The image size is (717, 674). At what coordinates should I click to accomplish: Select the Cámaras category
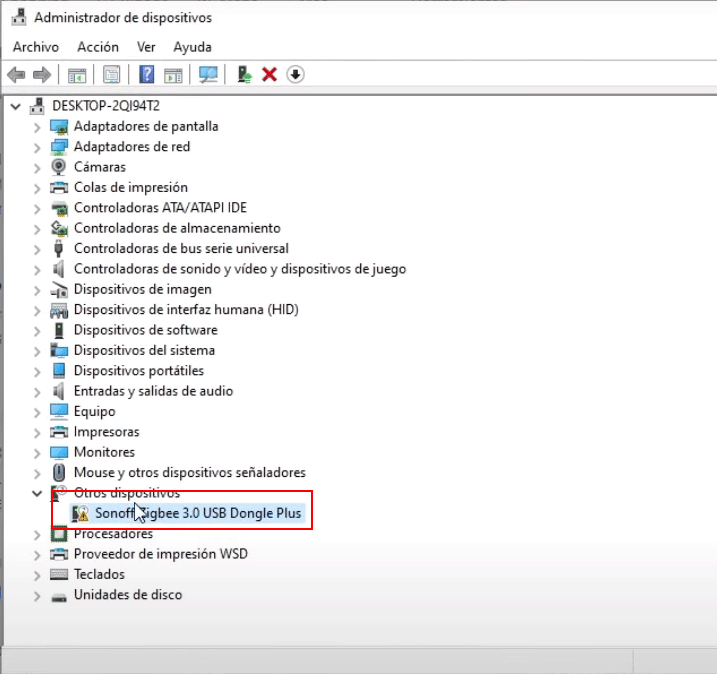99,167
